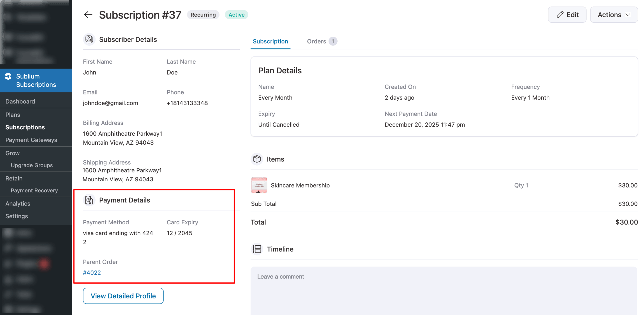Click the Subscriber Details card icon

click(89, 39)
